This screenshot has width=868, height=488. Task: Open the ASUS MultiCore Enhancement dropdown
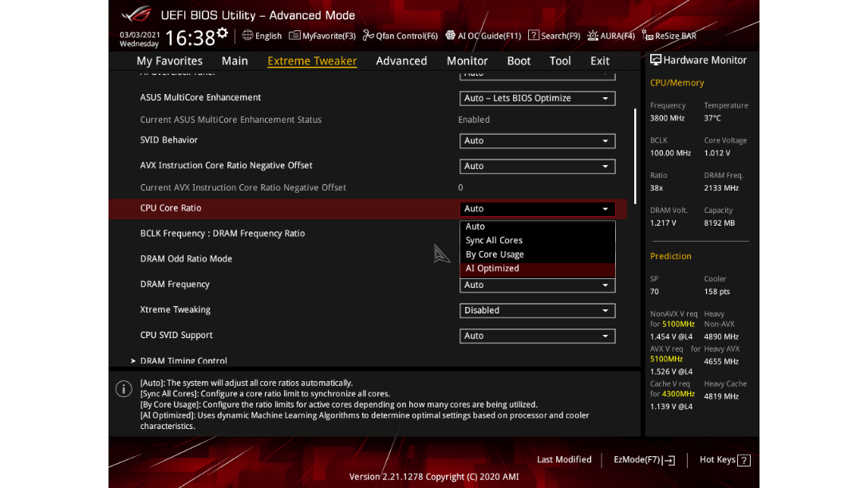coord(537,98)
